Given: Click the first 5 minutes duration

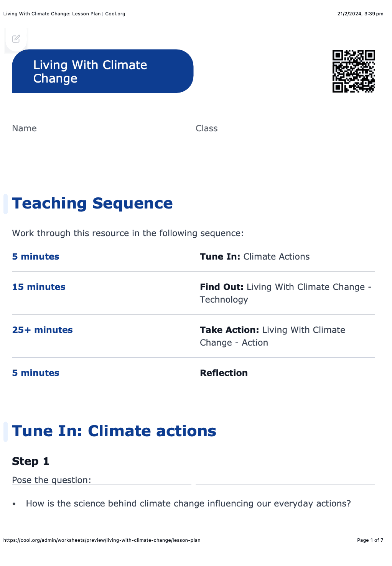Looking at the screenshot, I should [36, 257].
